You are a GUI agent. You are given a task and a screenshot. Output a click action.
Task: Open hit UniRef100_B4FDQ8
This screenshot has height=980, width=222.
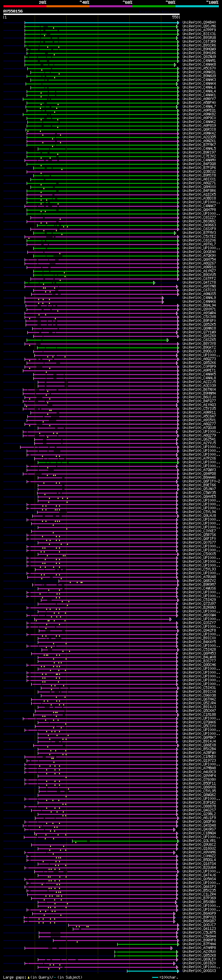tap(199, 164)
